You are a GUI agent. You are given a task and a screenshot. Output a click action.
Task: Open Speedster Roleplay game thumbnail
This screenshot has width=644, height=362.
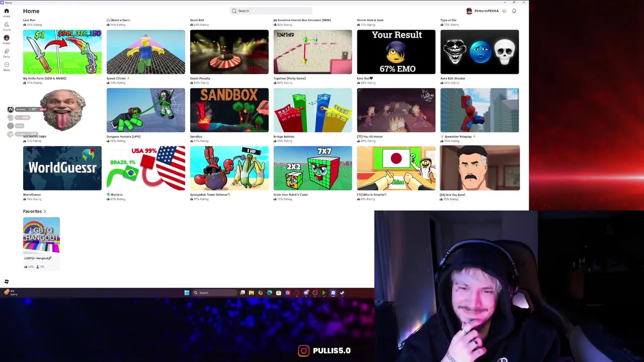click(x=479, y=110)
